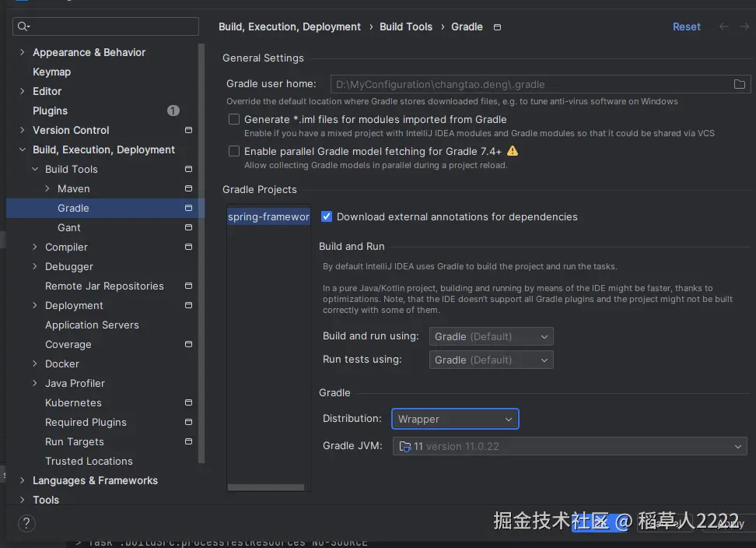Uncheck Download external annotations for dependencies
This screenshot has width=756, height=548.
pos(327,216)
